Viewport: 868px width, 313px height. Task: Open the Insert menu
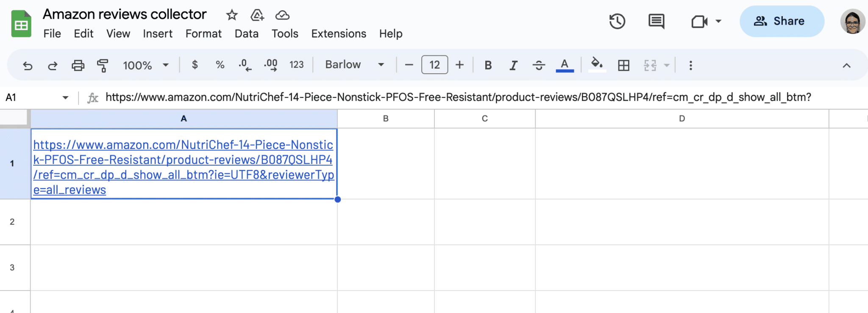coord(158,33)
